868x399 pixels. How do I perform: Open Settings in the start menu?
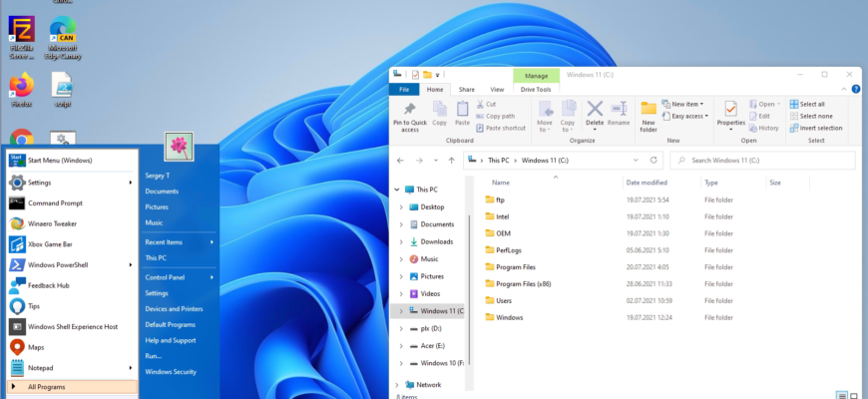pyautogui.click(x=72, y=183)
